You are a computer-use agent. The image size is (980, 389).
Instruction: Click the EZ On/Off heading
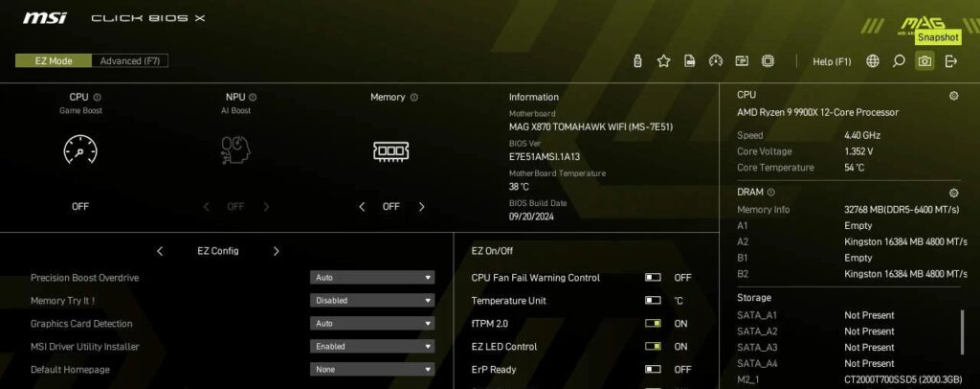coord(492,251)
